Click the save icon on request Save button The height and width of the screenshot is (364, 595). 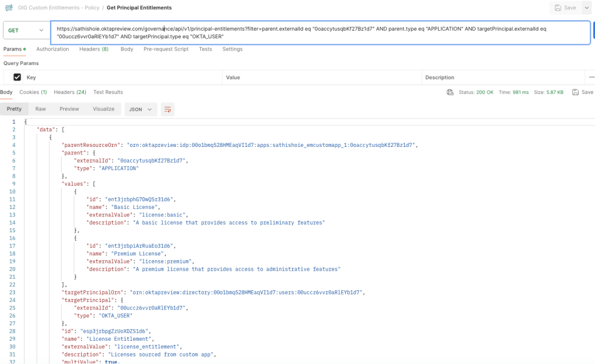pos(558,8)
